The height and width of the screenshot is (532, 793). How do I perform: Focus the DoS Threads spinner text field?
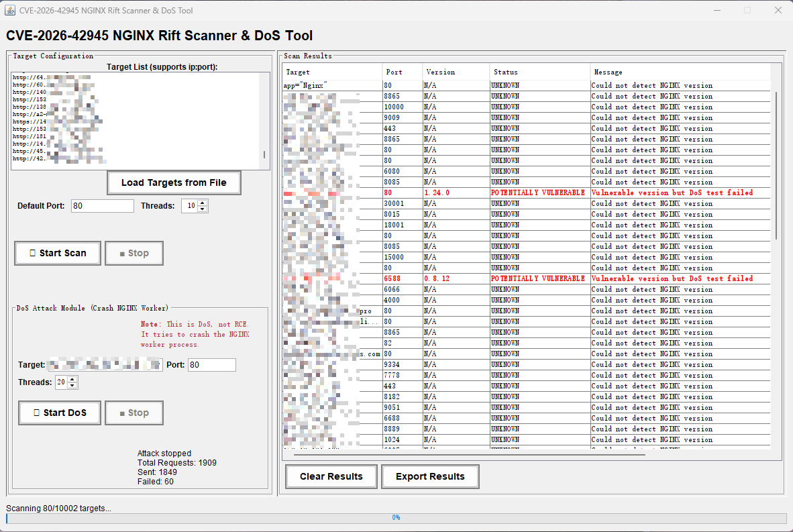pyautogui.click(x=62, y=382)
